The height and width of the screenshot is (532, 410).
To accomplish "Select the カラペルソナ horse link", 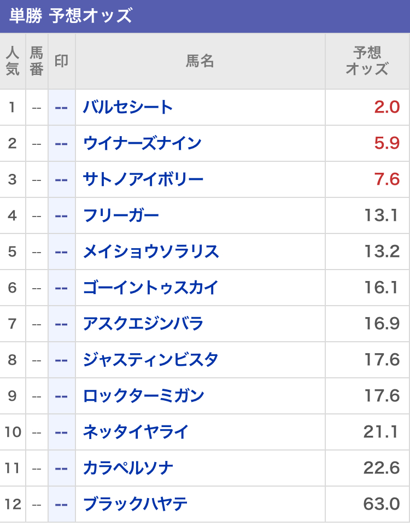I will [128, 468].
